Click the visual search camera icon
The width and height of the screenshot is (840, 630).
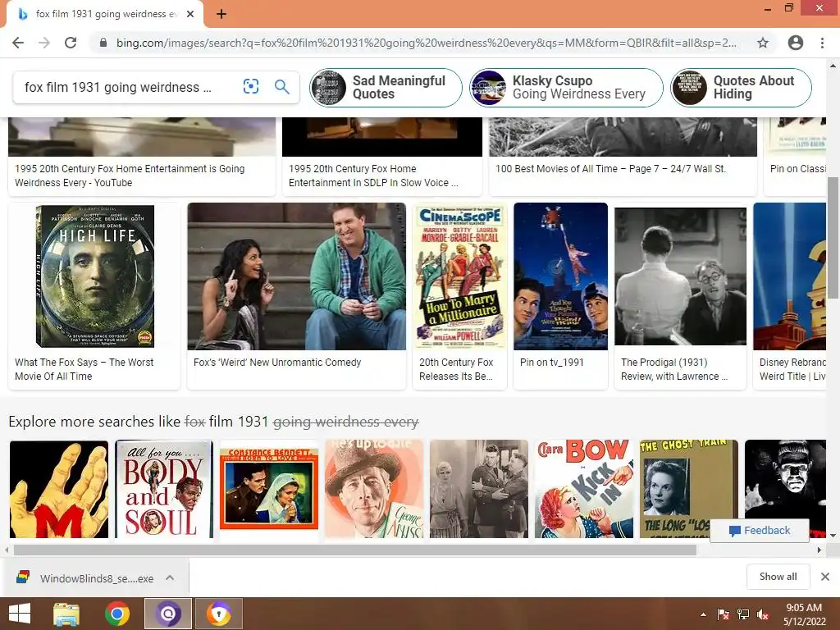(x=251, y=86)
